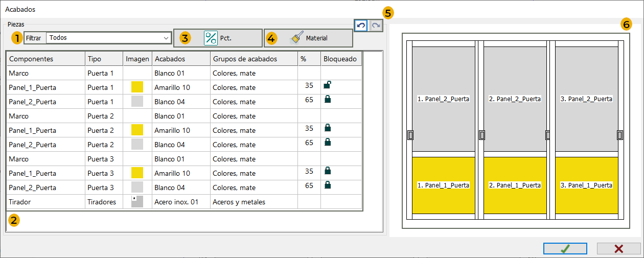Screen dimensions: 644x258
Task: Toggle the lock for Puerta 1 Panel_2_Puerta
Action: 327,100
